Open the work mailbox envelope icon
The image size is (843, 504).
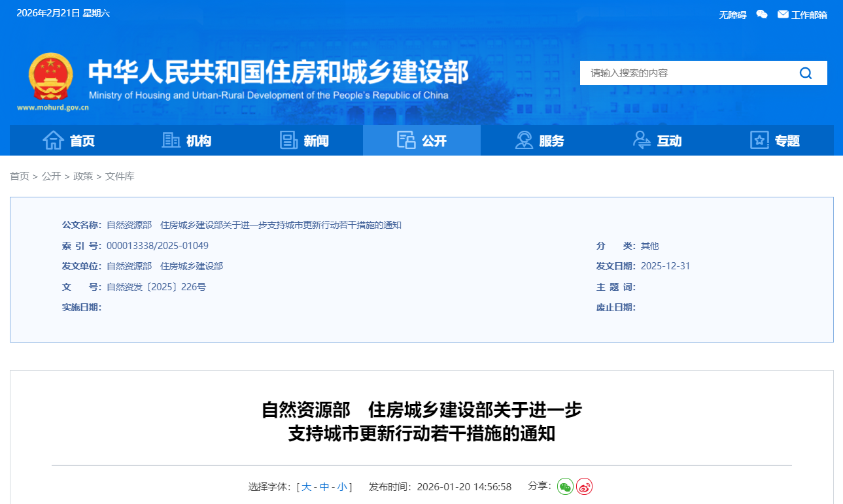tap(783, 14)
